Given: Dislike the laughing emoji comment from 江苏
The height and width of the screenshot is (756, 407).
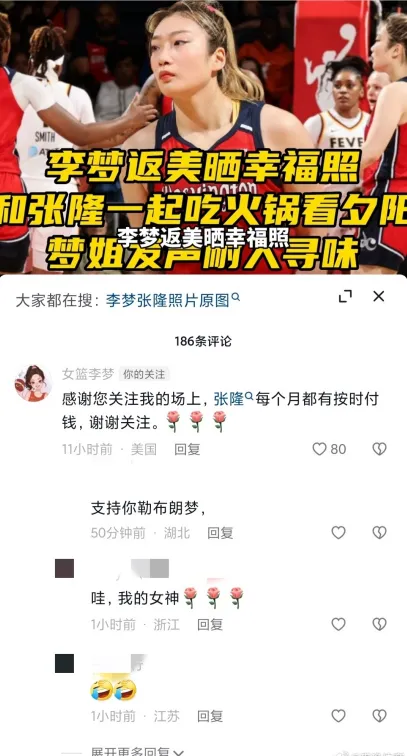Looking at the screenshot, I should [x=380, y=716].
